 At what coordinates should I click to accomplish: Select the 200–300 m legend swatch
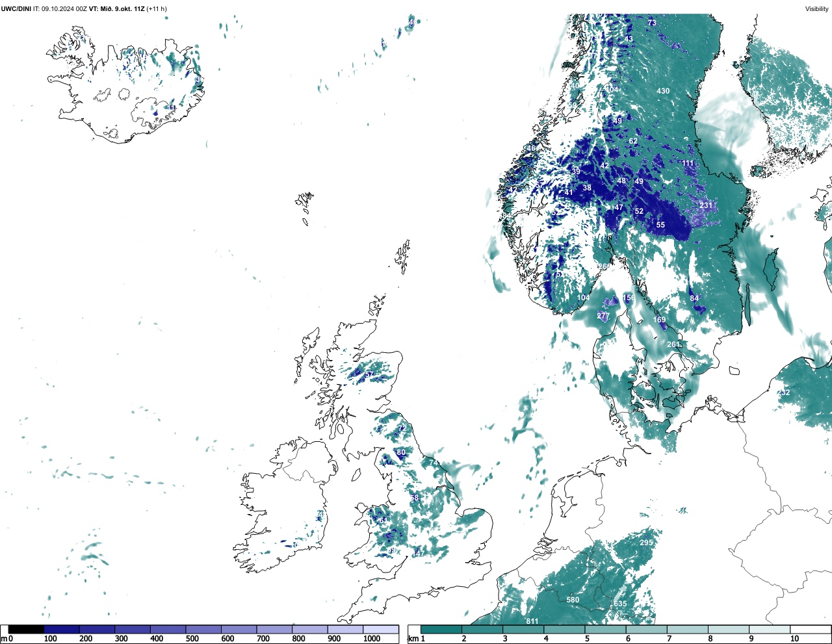(97, 630)
